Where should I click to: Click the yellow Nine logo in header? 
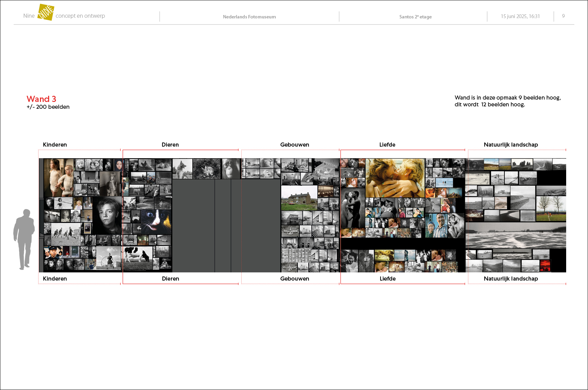coord(45,13)
